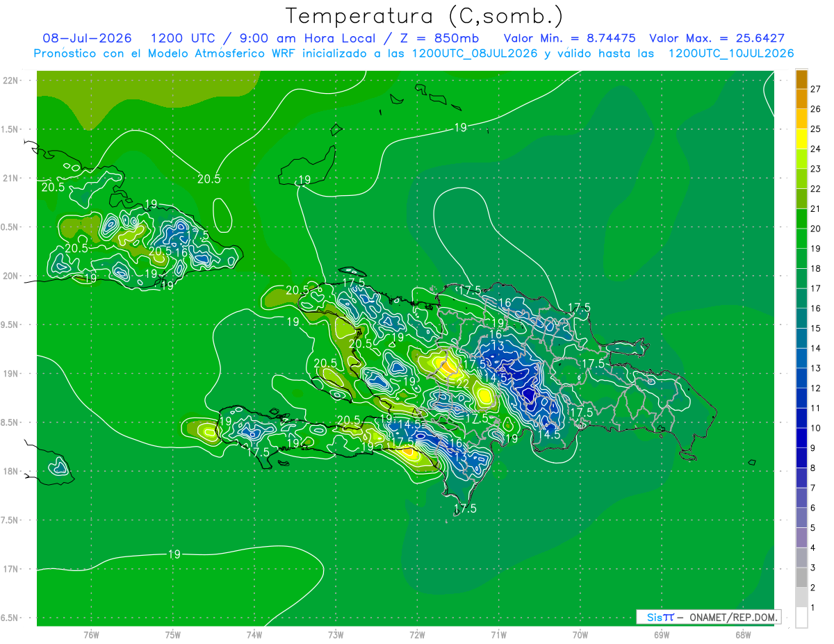Click the "22" contour label on the map
Screen dimensions: 834x644
pyautogui.click(x=461, y=384)
